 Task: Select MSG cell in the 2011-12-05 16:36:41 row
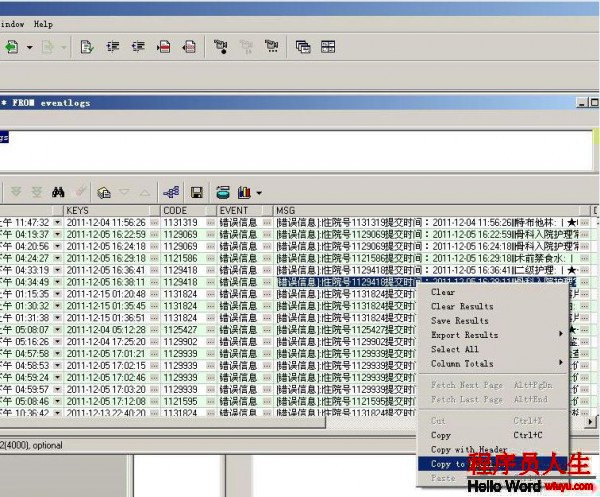(427, 270)
